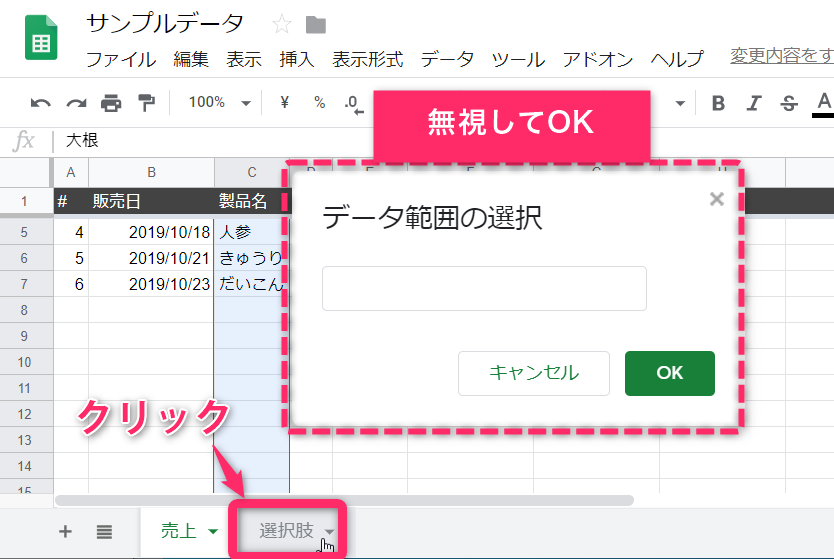Viewport: 834px width, 559px height.
Task: Select the cell numbered 6 in column A
Action: [71, 284]
